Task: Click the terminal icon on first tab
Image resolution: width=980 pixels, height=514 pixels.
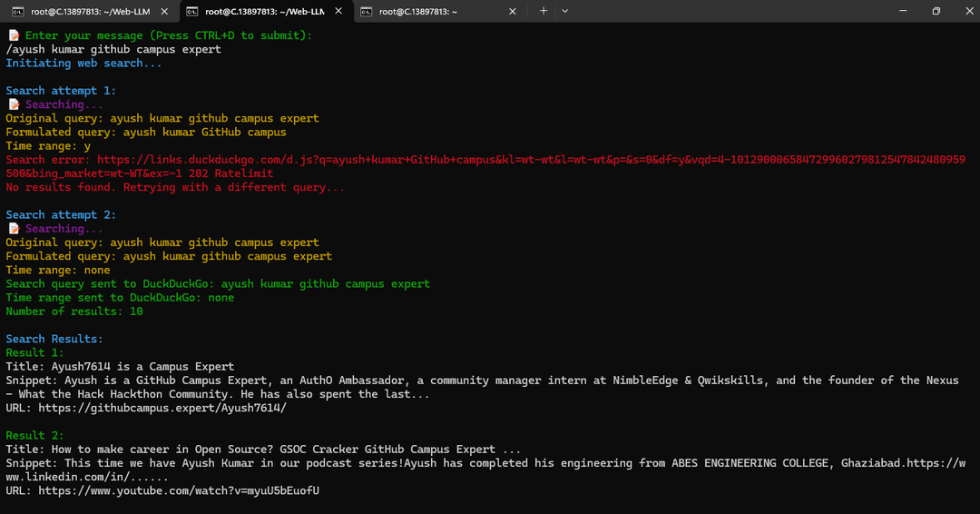Action: (18, 12)
